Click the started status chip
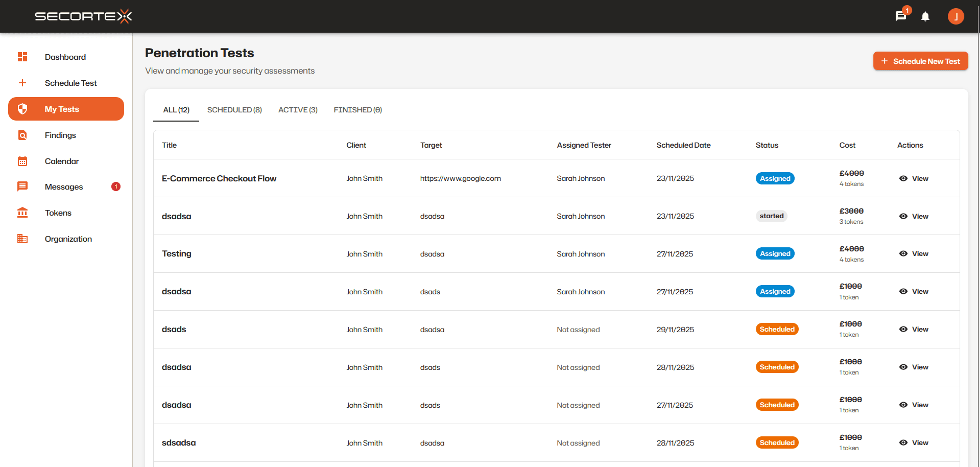Viewport: 980px width, 467px height. pos(772,216)
